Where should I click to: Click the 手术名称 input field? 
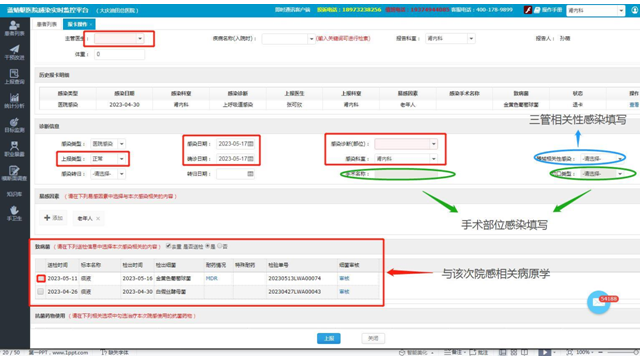click(406, 174)
